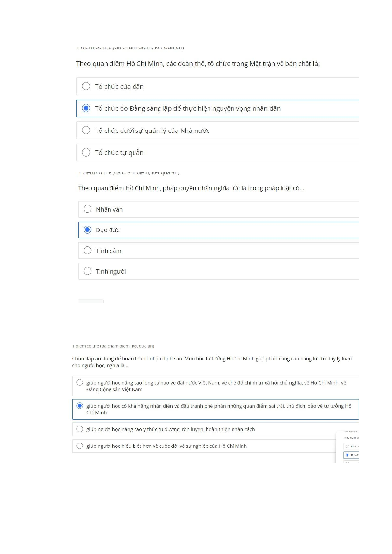The height and width of the screenshot is (554, 392).
Task: Click the small preview thumbnail at bottom right
Action: click(348, 446)
